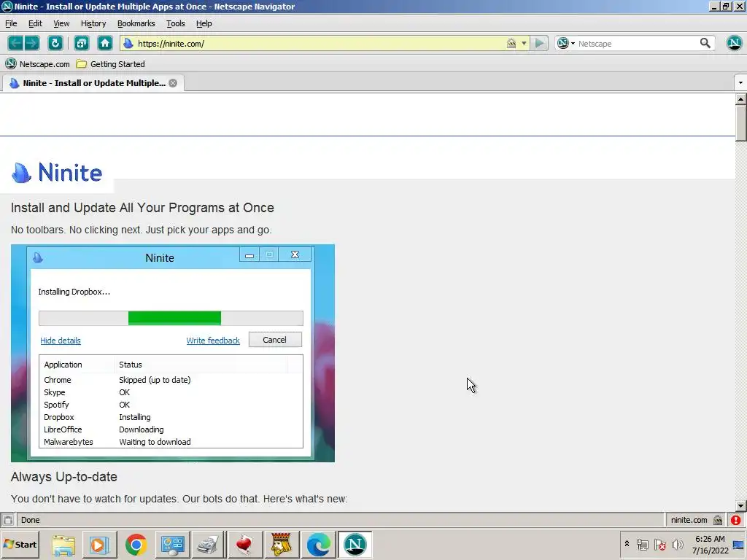This screenshot has width=747, height=560.
Task: Click 'Install and Update All Your Programs' heading
Action: pos(142,208)
